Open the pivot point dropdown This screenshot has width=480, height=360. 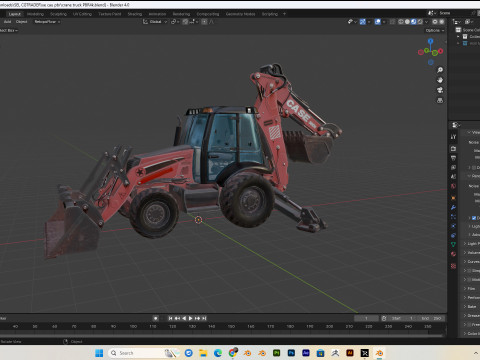[175, 22]
